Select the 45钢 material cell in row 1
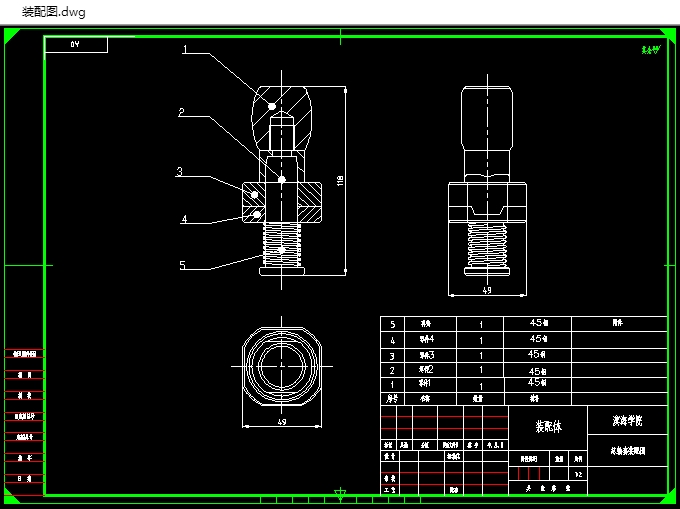Screen dimensions: 680x509 [x=537, y=383]
